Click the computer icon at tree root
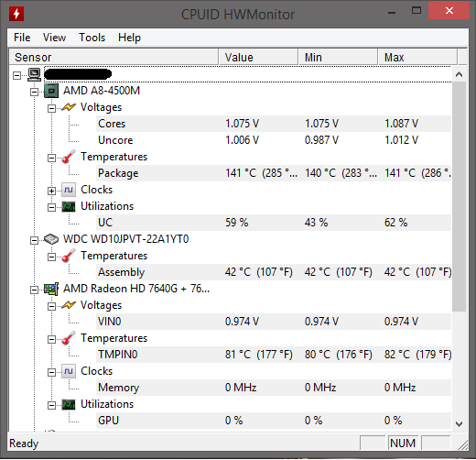The height and width of the screenshot is (460, 476). (34, 74)
